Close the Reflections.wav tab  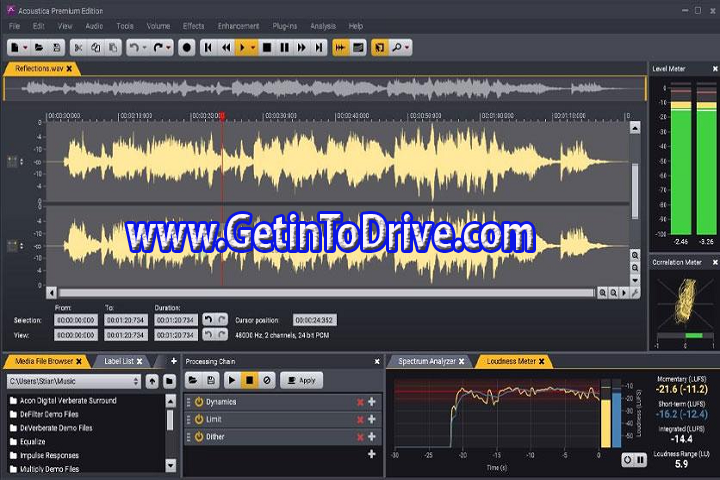coord(69,68)
